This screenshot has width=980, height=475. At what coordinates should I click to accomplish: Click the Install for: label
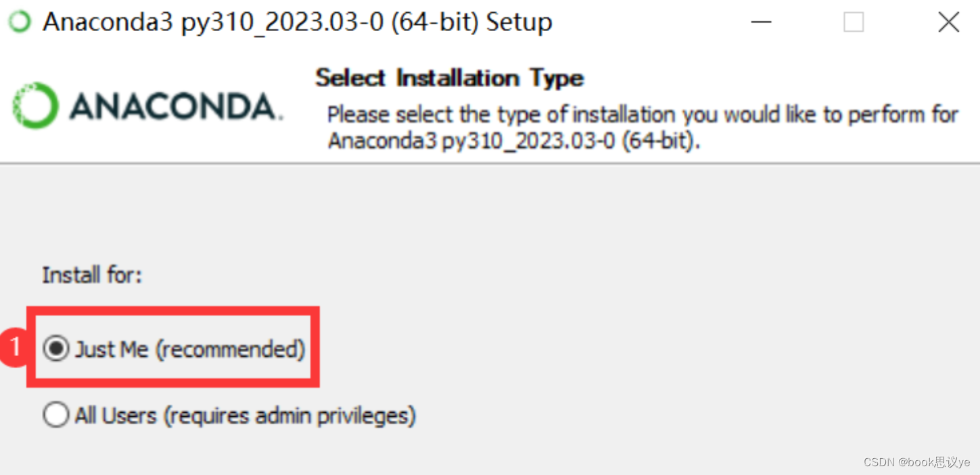92,274
